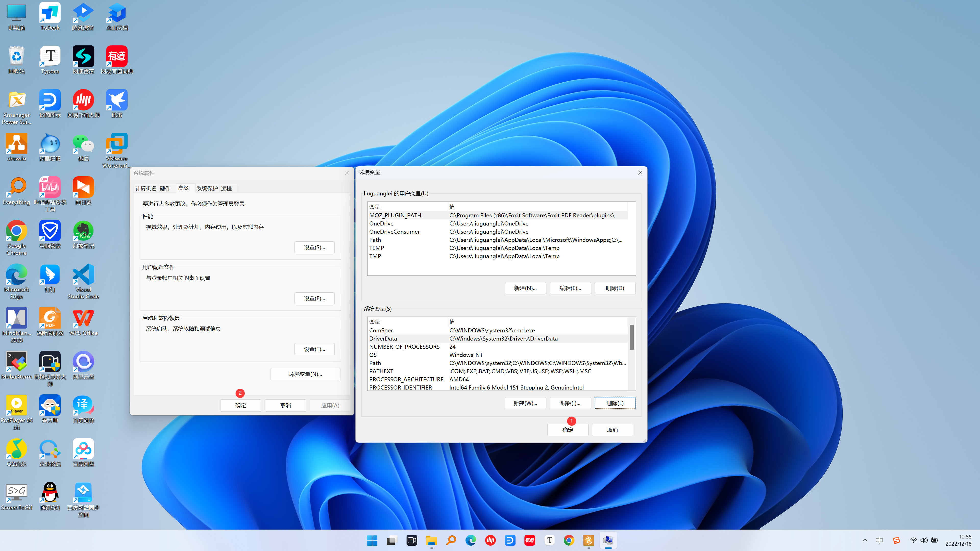
Task: Click 确定 in the 环境变量 dialog
Action: [x=568, y=430]
